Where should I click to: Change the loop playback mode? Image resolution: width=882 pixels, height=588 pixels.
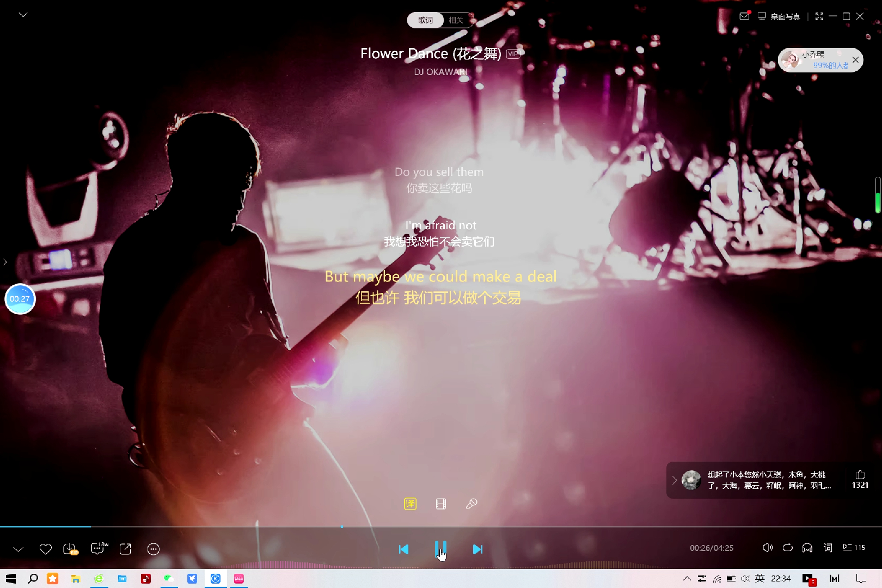788,548
